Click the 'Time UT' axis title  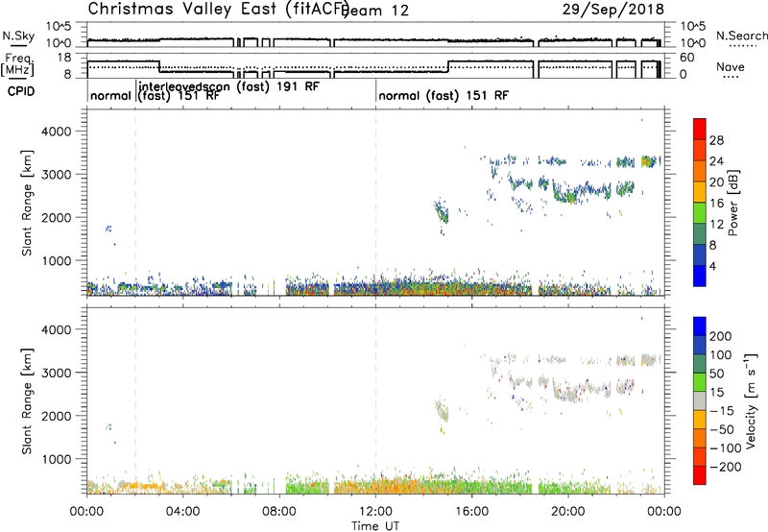pyautogui.click(x=375, y=526)
